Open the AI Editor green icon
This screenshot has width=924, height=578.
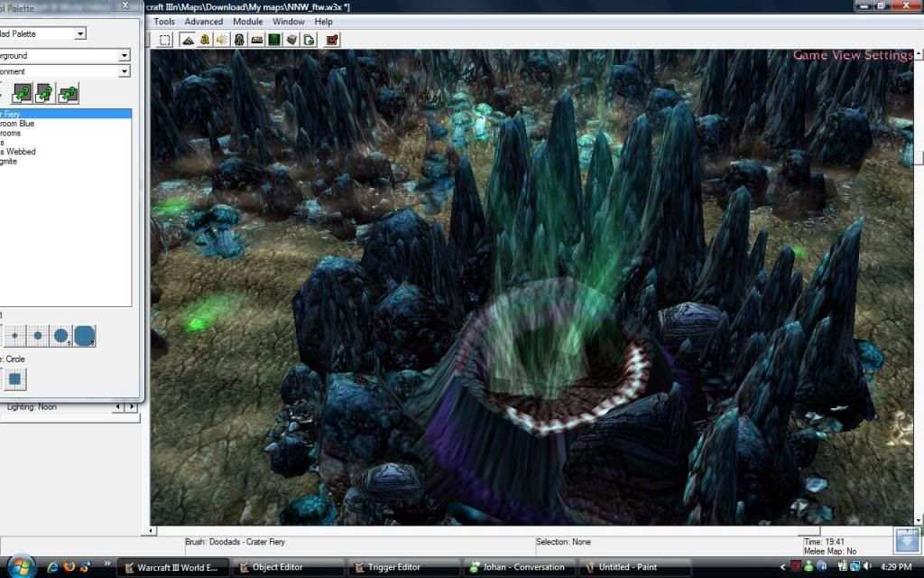coord(274,40)
